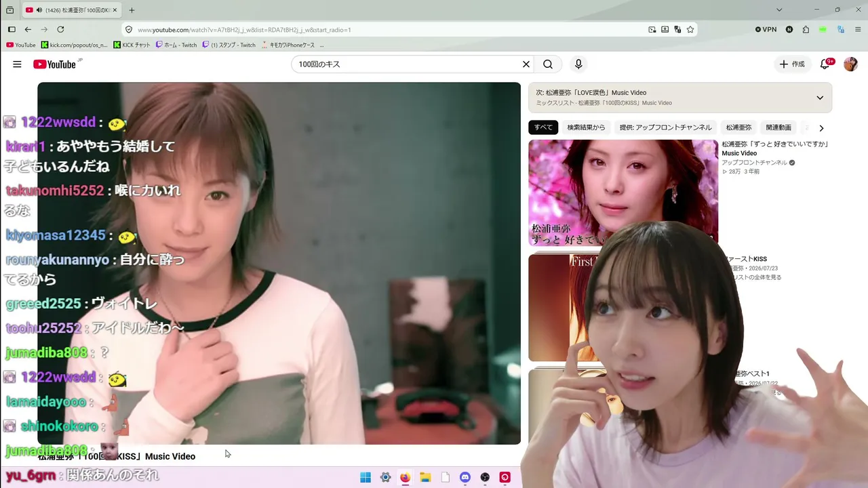Click the main video player
868x488 pixels.
279,263
